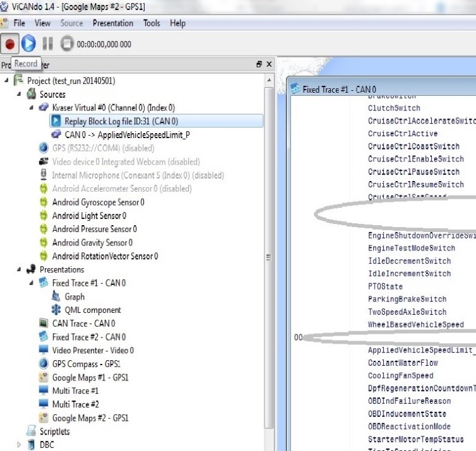Click the Fixed Trace #1 tree icon

44,283
